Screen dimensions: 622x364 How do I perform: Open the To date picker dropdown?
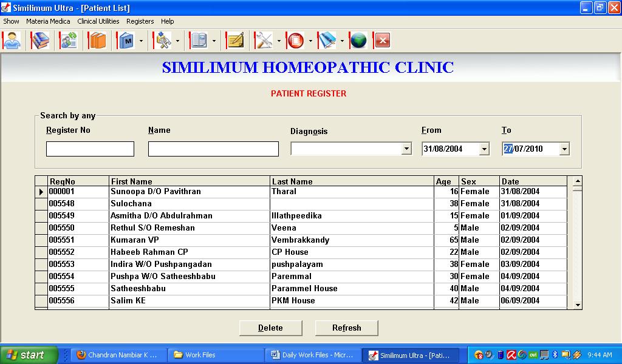pyautogui.click(x=564, y=149)
